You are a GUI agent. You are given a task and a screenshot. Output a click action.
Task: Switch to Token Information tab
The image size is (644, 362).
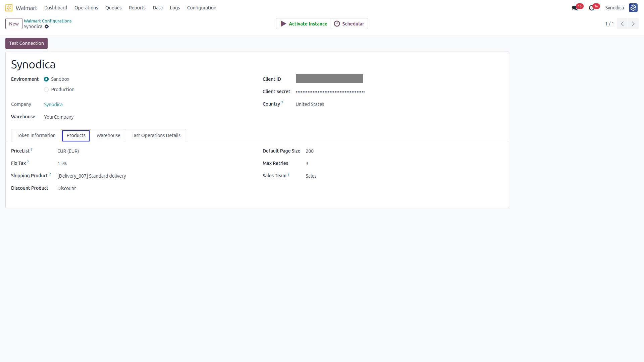coord(36,135)
